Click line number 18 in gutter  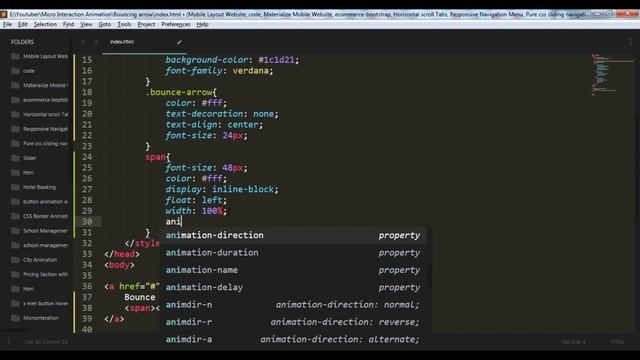pos(87,92)
